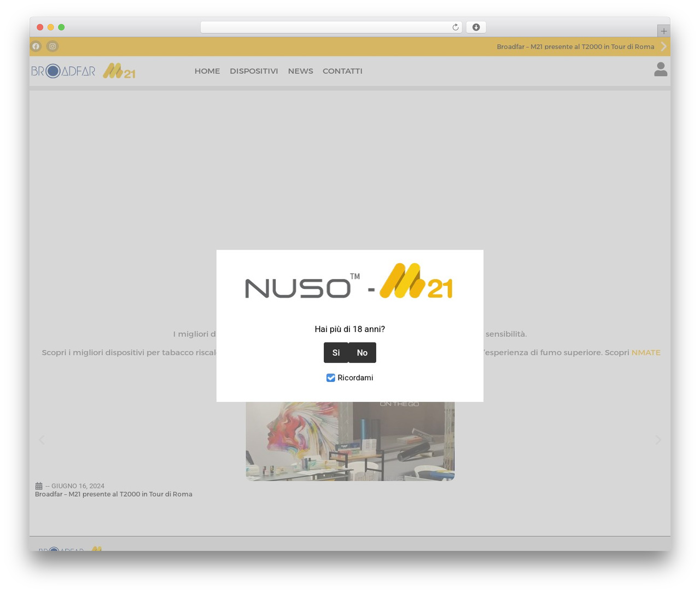Screen dimensions: 700x593
Task: Click the browser download icon
Action: tap(476, 27)
